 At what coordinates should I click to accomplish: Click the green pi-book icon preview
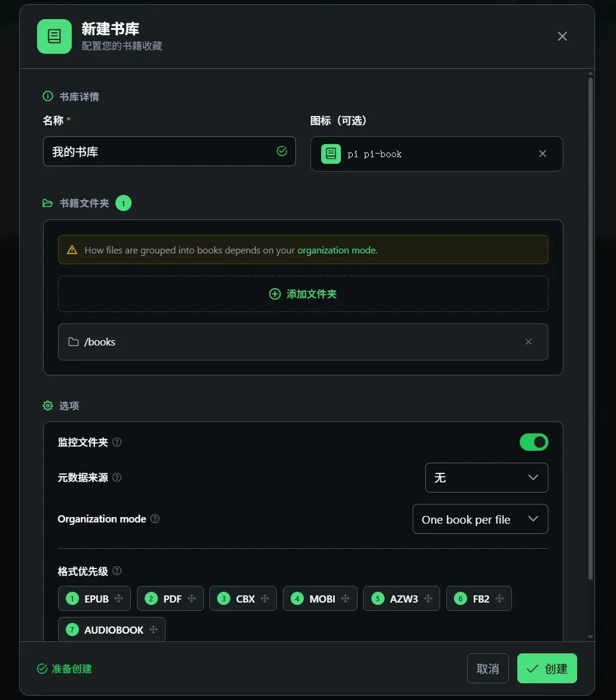331,154
